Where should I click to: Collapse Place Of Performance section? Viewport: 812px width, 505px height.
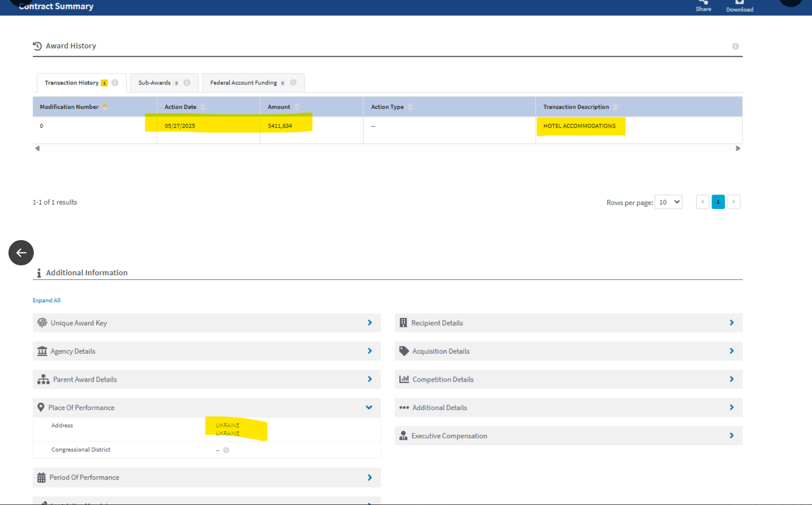coord(207,407)
